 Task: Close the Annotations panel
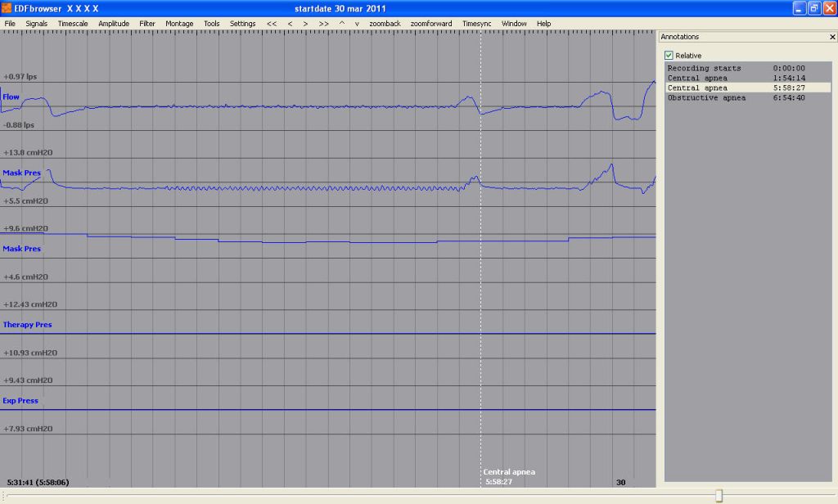pos(831,37)
